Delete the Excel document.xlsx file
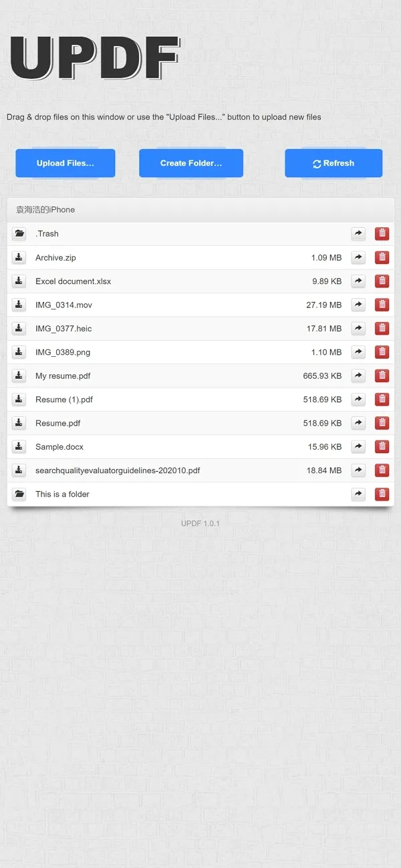401x868 pixels. pyautogui.click(x=382, y=281)
